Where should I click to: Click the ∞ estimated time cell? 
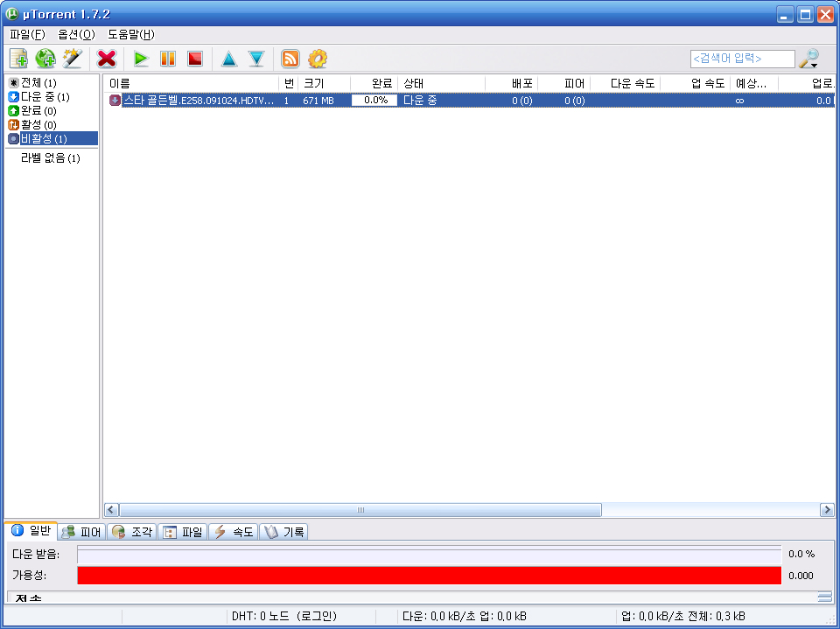point(740,101)
